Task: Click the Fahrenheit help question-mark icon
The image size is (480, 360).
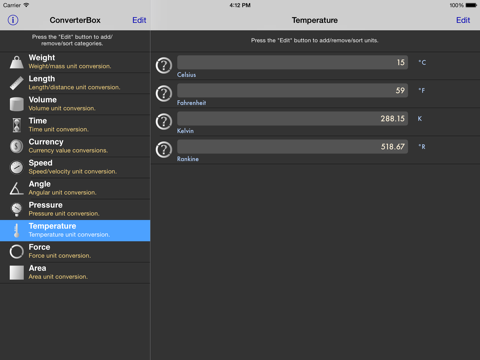Action: coord(164,93)
